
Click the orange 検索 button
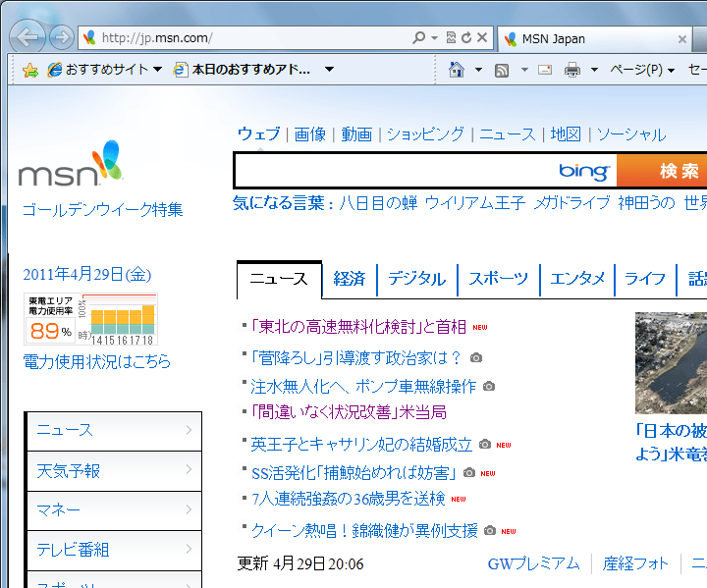(x=662, y=171)
